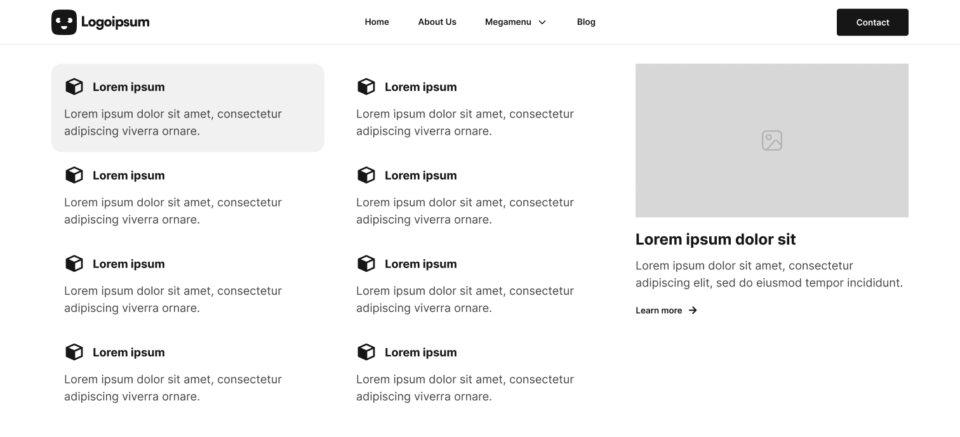This screenshot has width=960, height=437.
Task: Click cube icon in top middle-column item
Action: click(x=366, y=87)
